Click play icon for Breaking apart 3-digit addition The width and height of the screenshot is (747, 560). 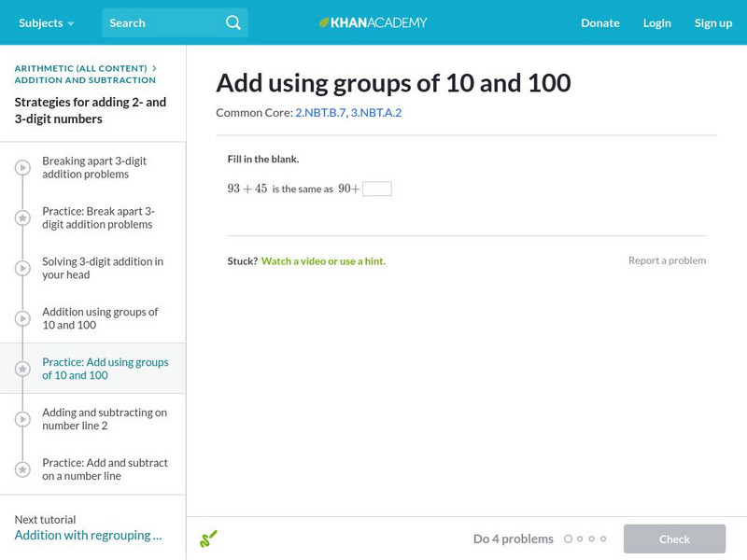click(x=22, y=168)
